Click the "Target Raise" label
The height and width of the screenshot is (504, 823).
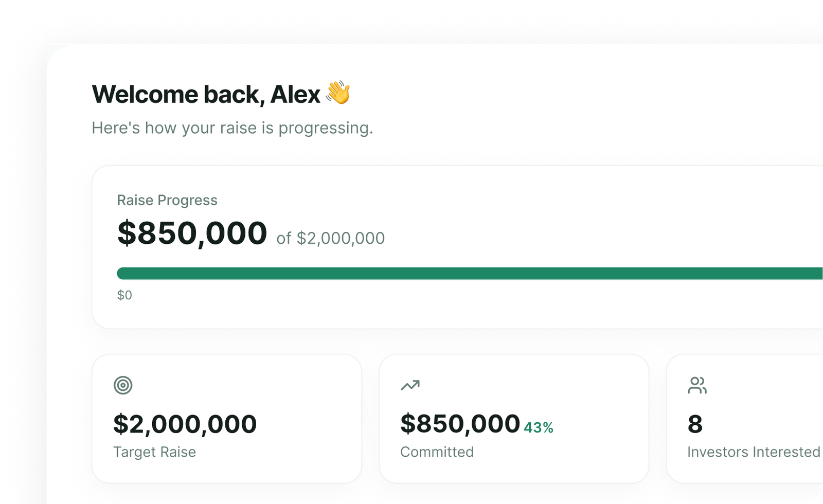point(154,452)
